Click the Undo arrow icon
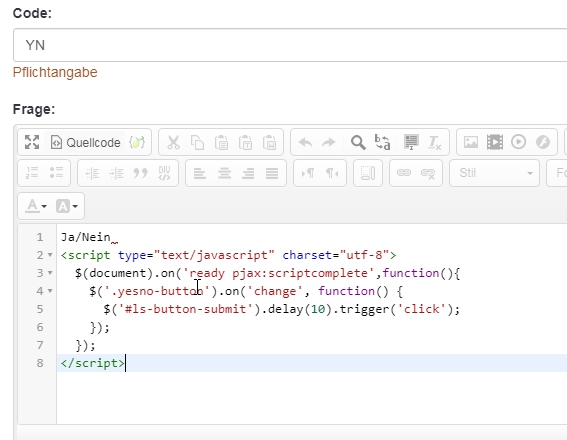The height and width of the screenshot is (440, 567). click(305, 142)
